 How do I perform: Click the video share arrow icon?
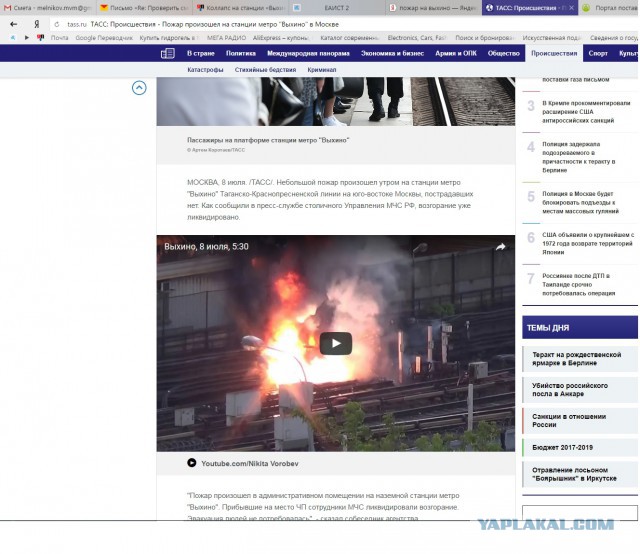coord(500,247)
